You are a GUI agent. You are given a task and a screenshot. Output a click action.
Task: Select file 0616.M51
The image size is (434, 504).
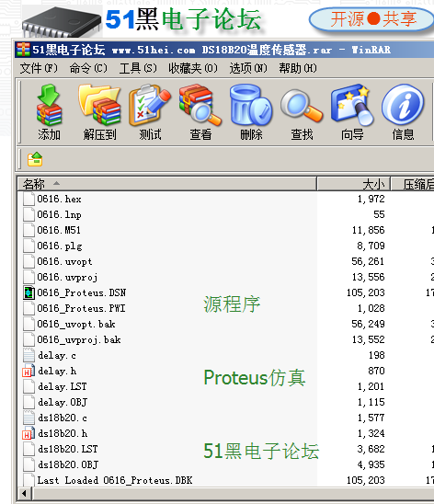[x=59, y=230]
